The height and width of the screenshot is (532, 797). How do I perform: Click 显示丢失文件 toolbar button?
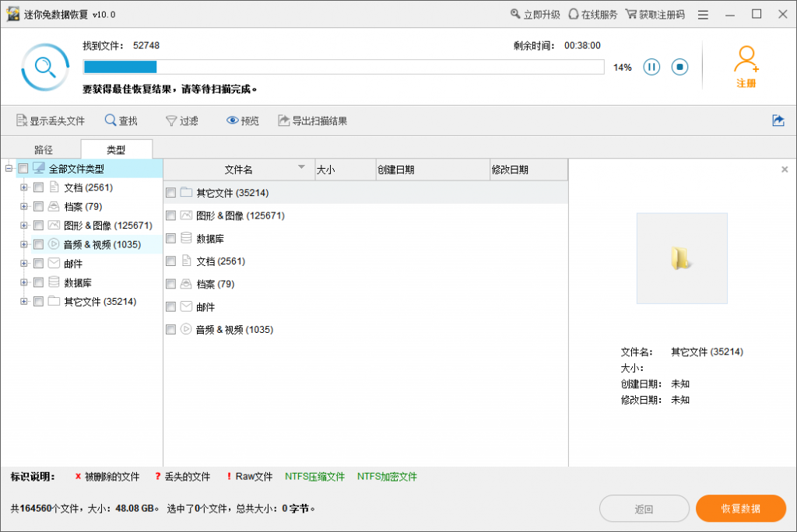point(51,121)
